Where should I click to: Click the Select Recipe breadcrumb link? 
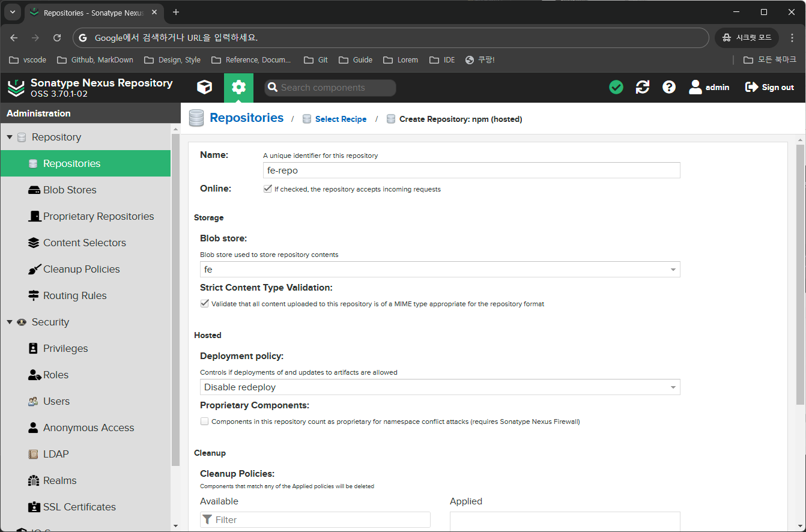click(x=341, y=119)
